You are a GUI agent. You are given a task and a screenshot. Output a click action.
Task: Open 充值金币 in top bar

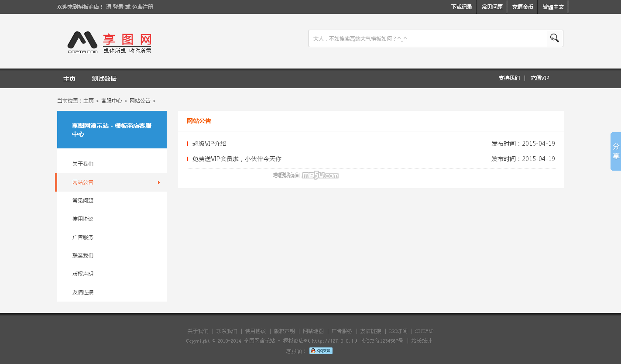pos(522,7)
